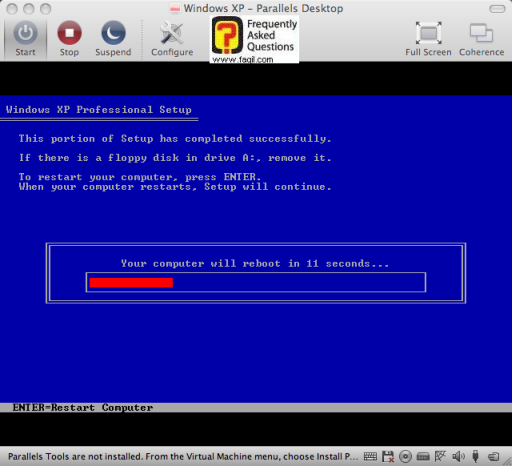Click the ENTER=Restart Computer status line
This screenshot has height=466, width=512.
83,407
